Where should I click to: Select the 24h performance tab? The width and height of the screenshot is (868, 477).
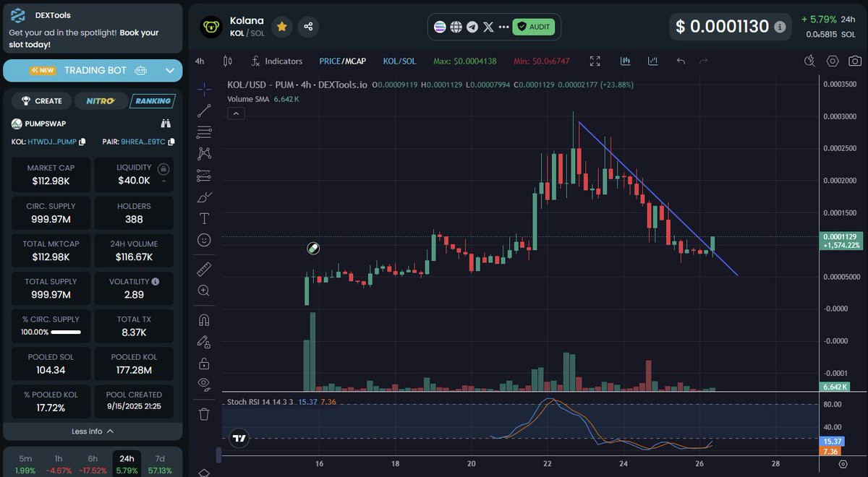pos(127,465)
